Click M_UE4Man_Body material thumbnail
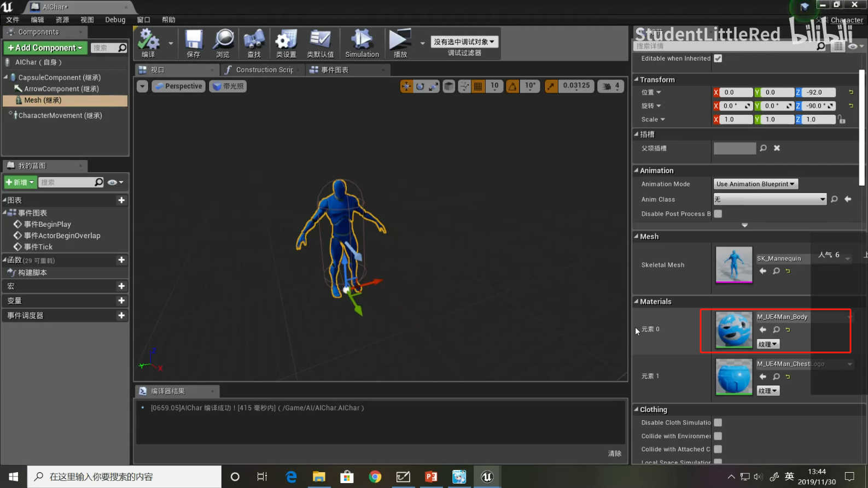Screen dimensions: 868x488 click(x=734, y=330)
